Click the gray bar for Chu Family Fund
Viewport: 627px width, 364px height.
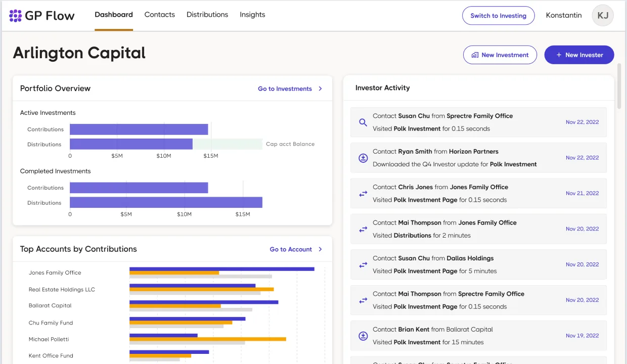(176, 326)
